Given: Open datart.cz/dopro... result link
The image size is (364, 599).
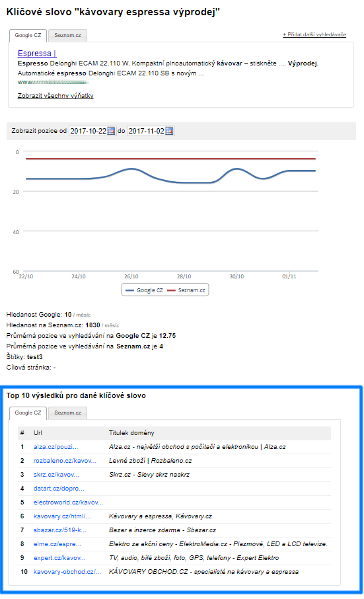Looking at the screenshot, I should [x=59, y=488].
